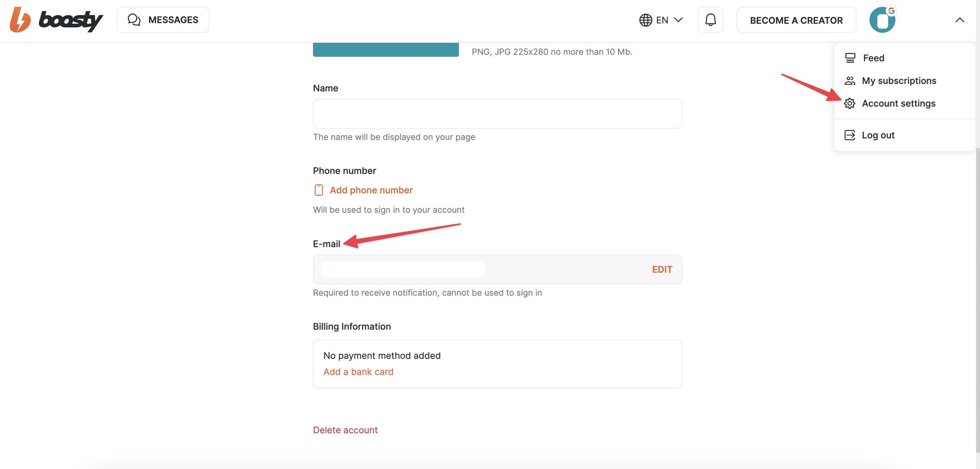The width and height of the screenshot is (980, 469).
Task: Select My subscriptions from the menu
Action: 899,81
